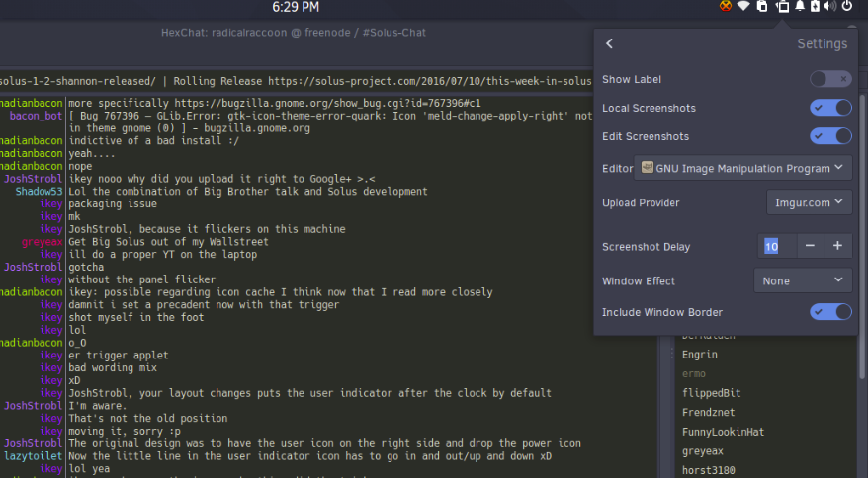The image size is (868, 478).
Task: Open the Editor dropdown chevron
Action: pos(838,167)
